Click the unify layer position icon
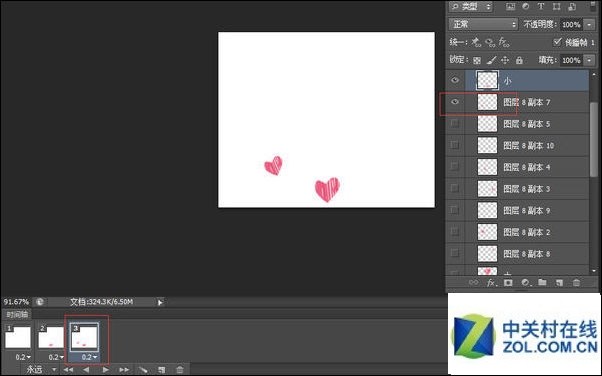The image size is (602, 376). 476,42
